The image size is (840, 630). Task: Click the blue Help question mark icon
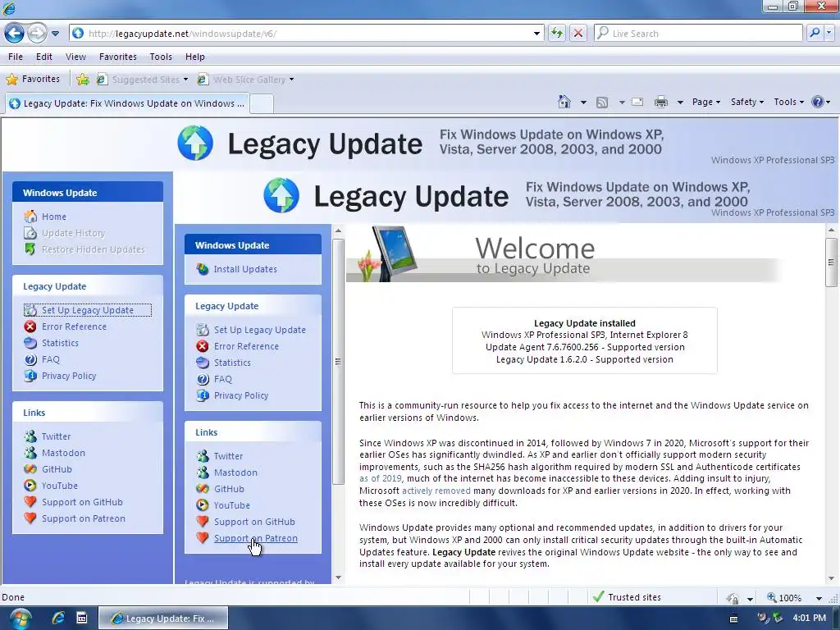[818, 102]
